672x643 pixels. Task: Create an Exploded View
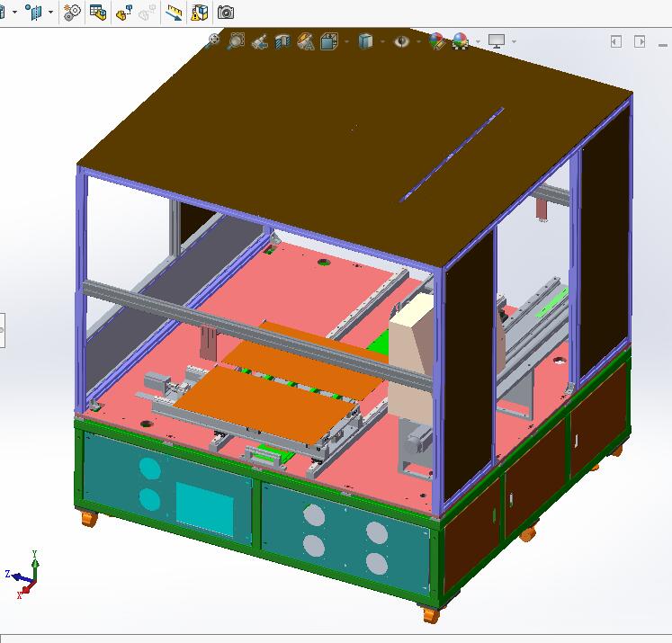124,12
